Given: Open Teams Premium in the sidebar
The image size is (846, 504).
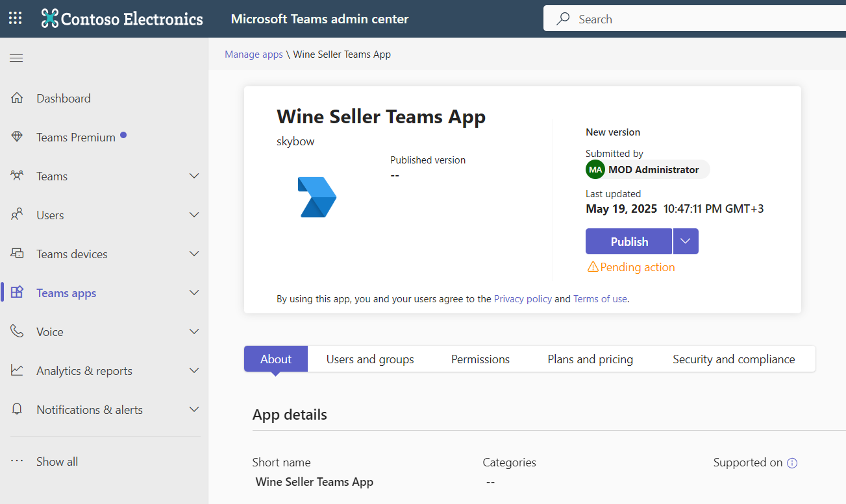Looking at the screenshot, I should pos(76,138).
